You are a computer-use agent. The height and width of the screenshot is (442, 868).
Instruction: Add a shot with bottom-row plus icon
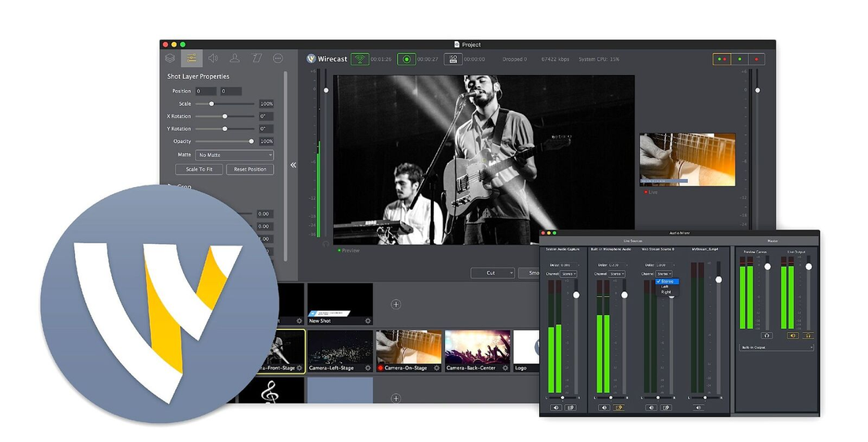[x=396, y=398]
